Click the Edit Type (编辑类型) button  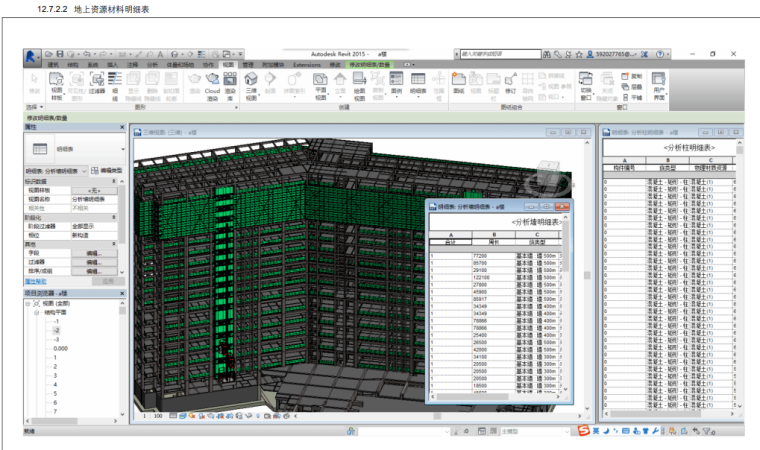coord(107,171)
